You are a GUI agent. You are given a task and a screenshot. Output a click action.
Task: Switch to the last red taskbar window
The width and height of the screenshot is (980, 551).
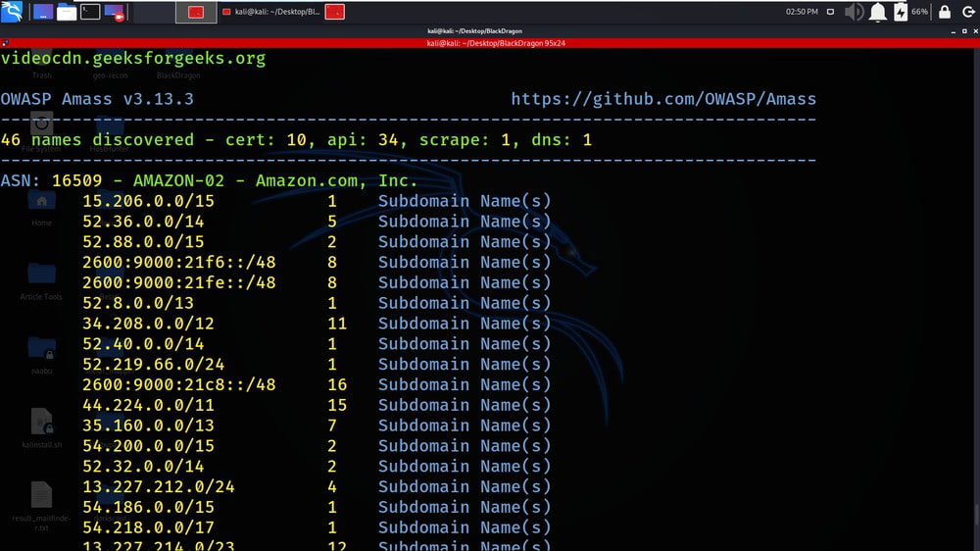click(335, 12)
